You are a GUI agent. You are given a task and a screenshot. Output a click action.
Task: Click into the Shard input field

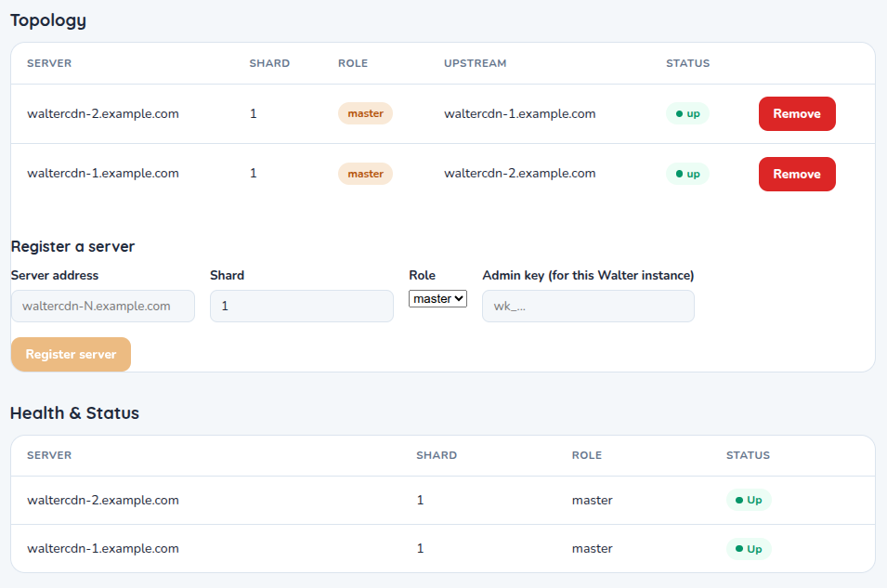pos(302,307)
